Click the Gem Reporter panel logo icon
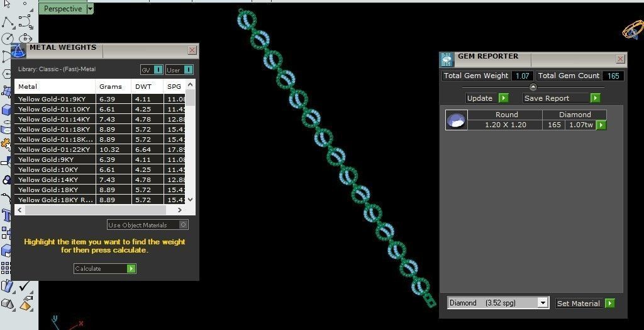The image size is (644, 330). coord(447,60)
